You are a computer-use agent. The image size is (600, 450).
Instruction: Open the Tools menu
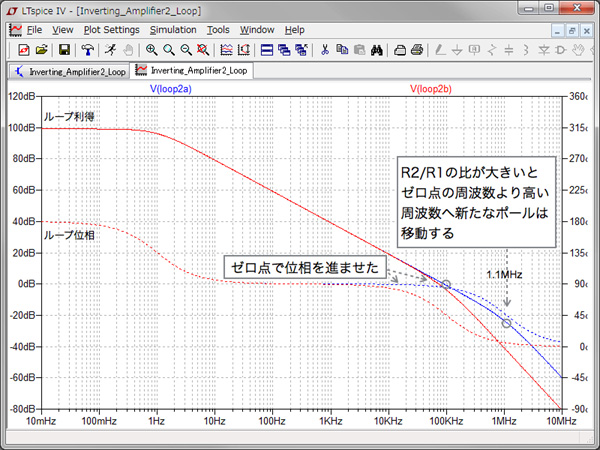(x=218, y=30)
